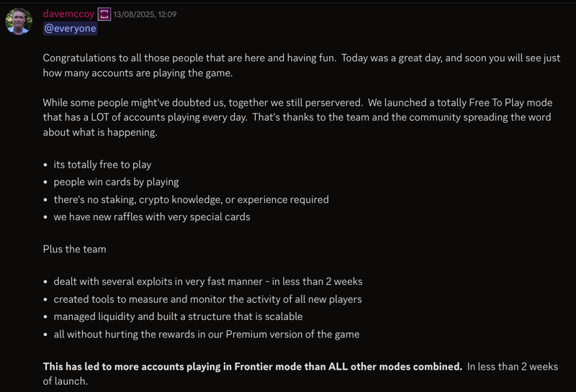The image size is (576, 392).
Task: Click the bullet mentioning Premium version rewards
Action: click(206, 334)
